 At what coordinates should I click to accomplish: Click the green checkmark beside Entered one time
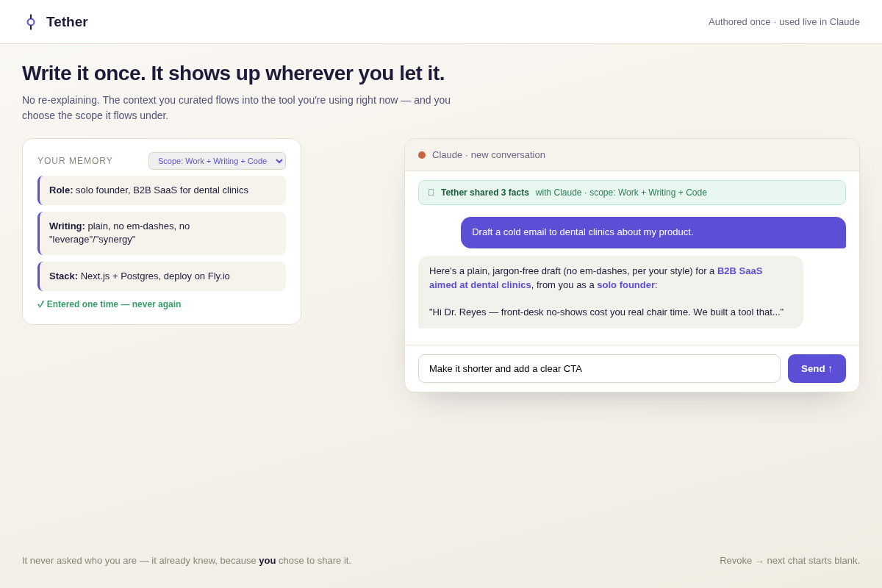click(x=41, y=304)
